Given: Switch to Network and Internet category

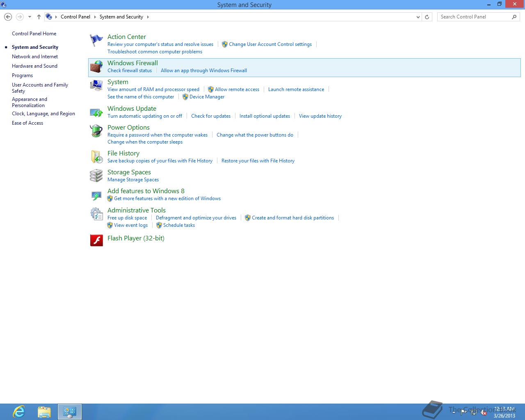Looking at the screenshot, I should (x=35, y=57).
